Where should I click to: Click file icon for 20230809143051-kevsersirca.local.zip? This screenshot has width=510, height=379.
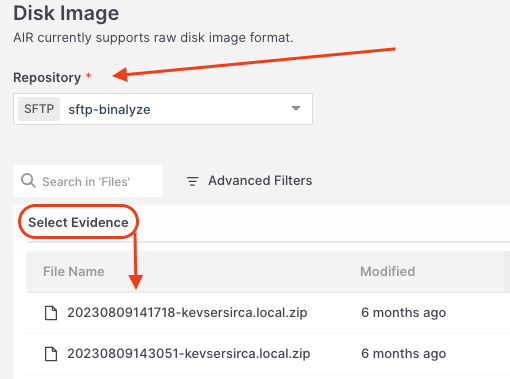51,354
